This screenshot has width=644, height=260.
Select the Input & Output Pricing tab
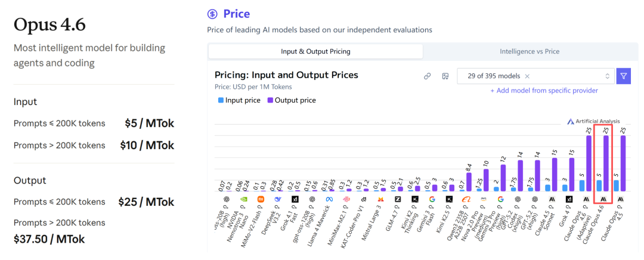(x=315, y=51)
